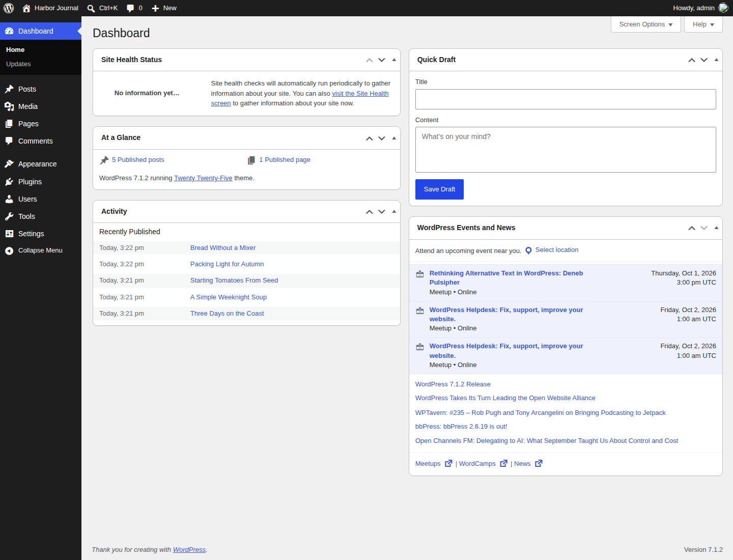
Task: Open Bread Without a Mixer post
Action: 223,248
